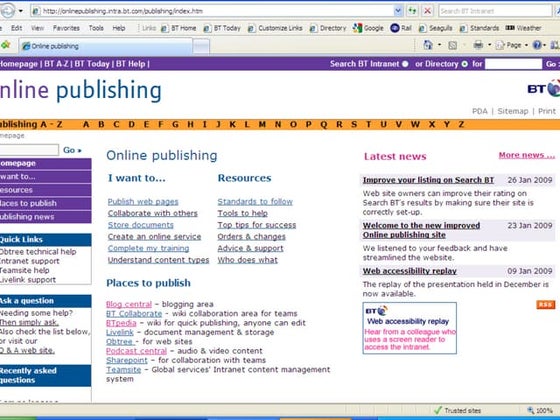Click the orange RSS feed badge
Viewport: 560px width, 420px height.
(545, 304)
